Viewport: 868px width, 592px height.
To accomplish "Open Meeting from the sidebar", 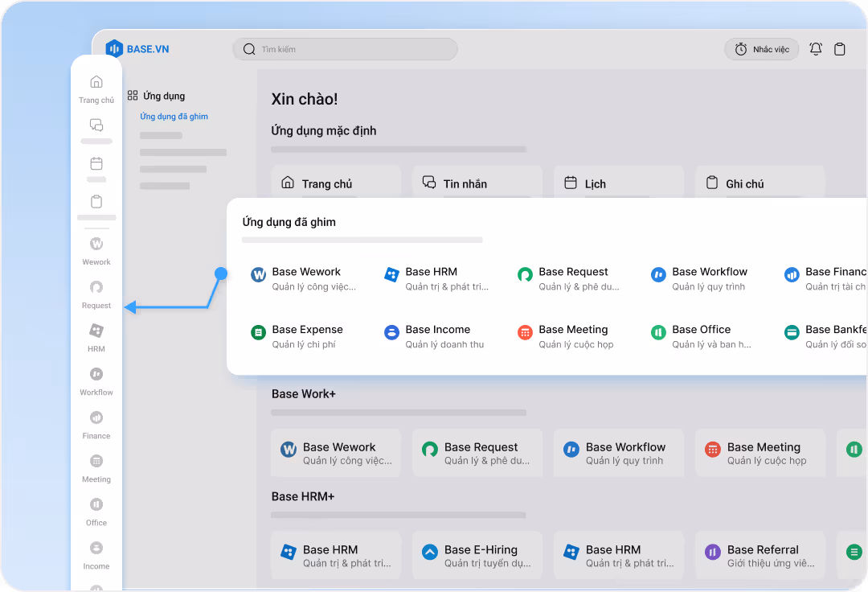I will (96, 468).
